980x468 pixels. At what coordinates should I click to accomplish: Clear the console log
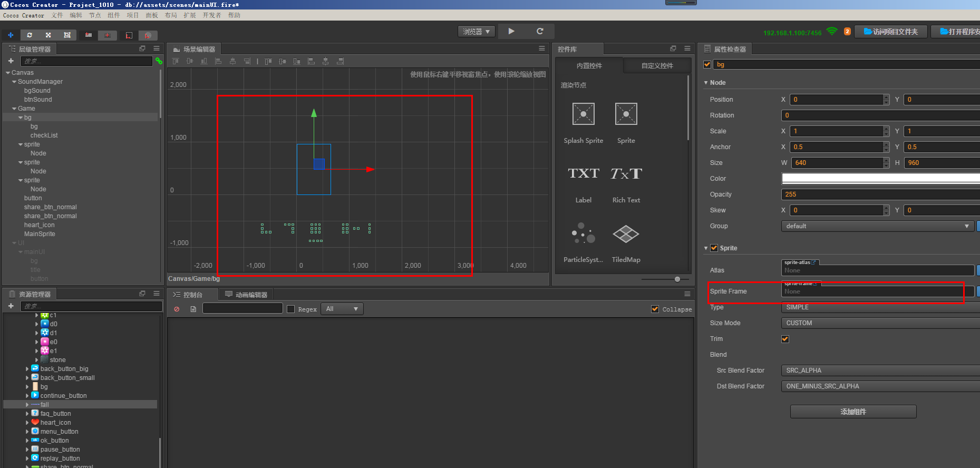tap(177, 309)
